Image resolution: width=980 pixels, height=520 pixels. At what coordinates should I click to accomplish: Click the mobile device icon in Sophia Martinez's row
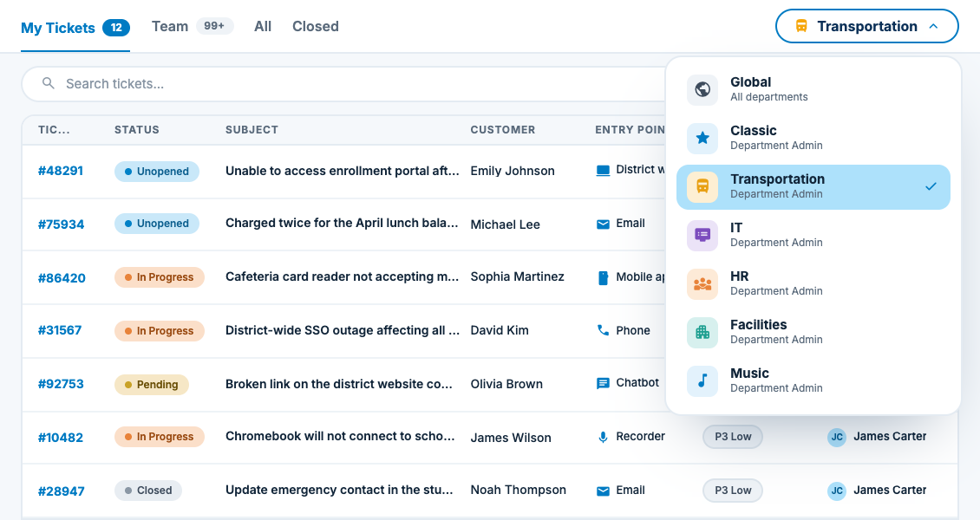(x=603, y=278)
